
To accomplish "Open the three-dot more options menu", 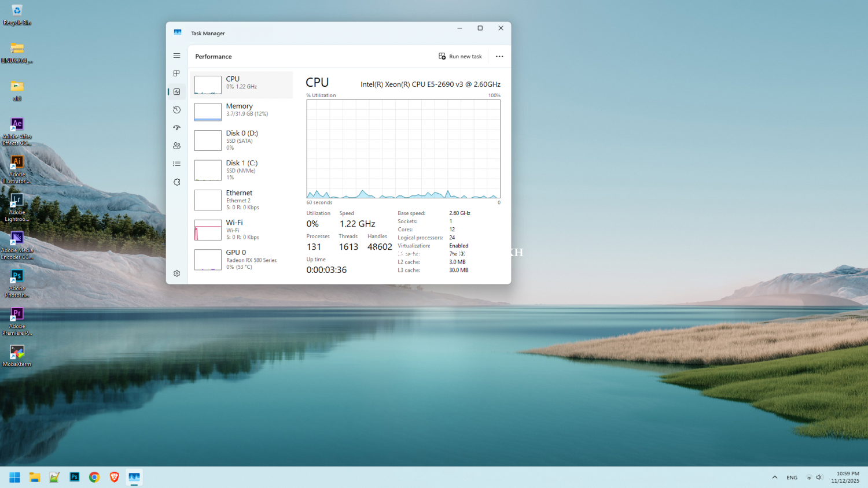I will pyautogui.click(x=499, y=57).
